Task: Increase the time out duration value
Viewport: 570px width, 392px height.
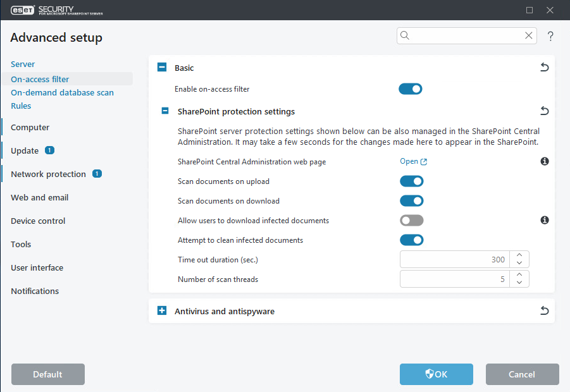Action: click(519, 255)
